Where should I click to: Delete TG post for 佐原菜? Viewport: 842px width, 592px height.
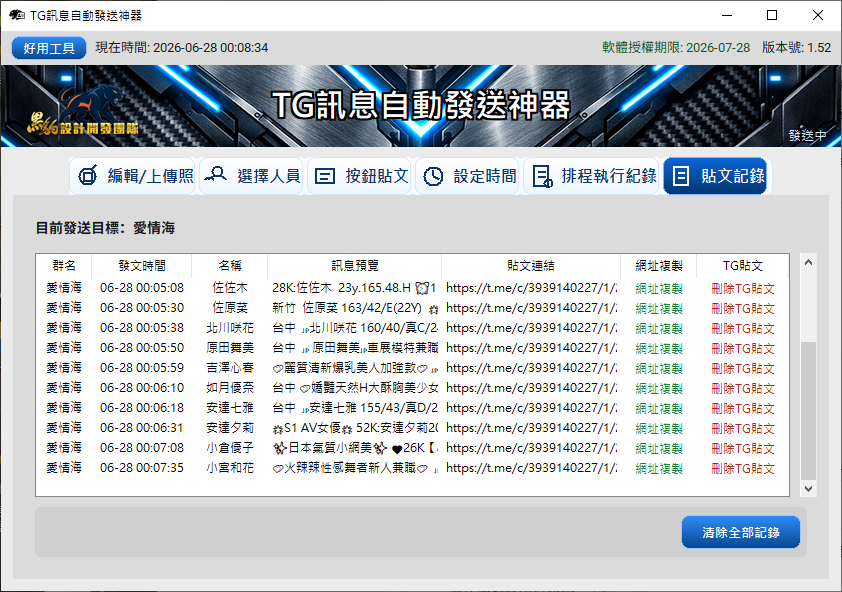point(743,308)
